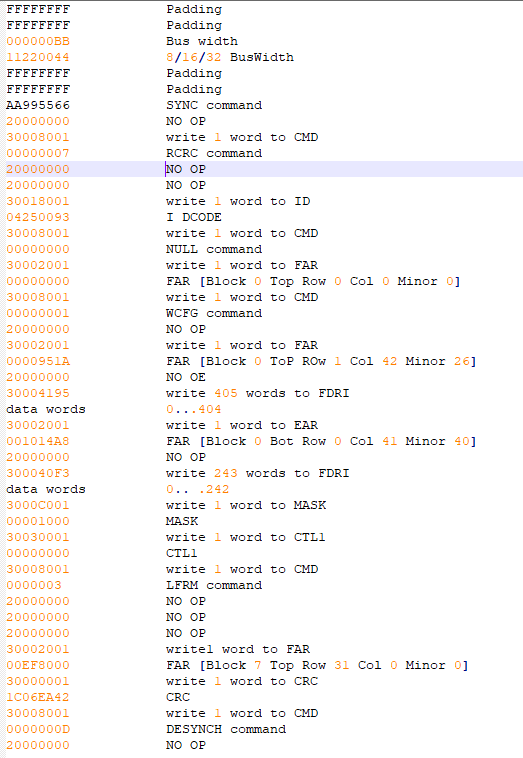Viewport: 523px width, 758px height.
Task: Click the hex value 1C06EA42
Action: [38, 696]
